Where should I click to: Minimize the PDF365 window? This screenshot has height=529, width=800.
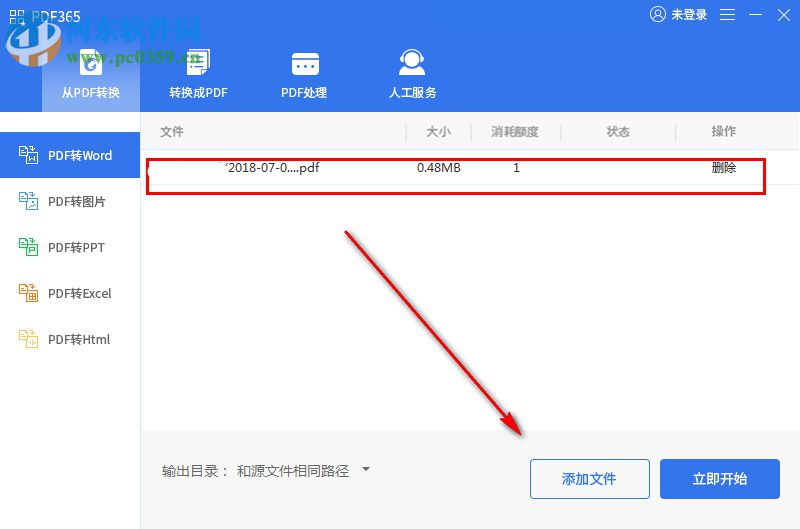click(756, 15)
